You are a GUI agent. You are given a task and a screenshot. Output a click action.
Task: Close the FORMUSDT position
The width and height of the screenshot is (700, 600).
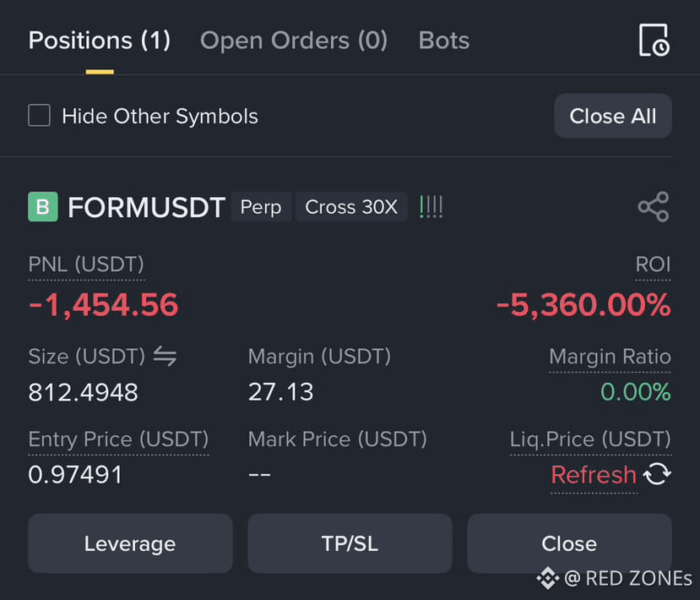tap(569, 543)
